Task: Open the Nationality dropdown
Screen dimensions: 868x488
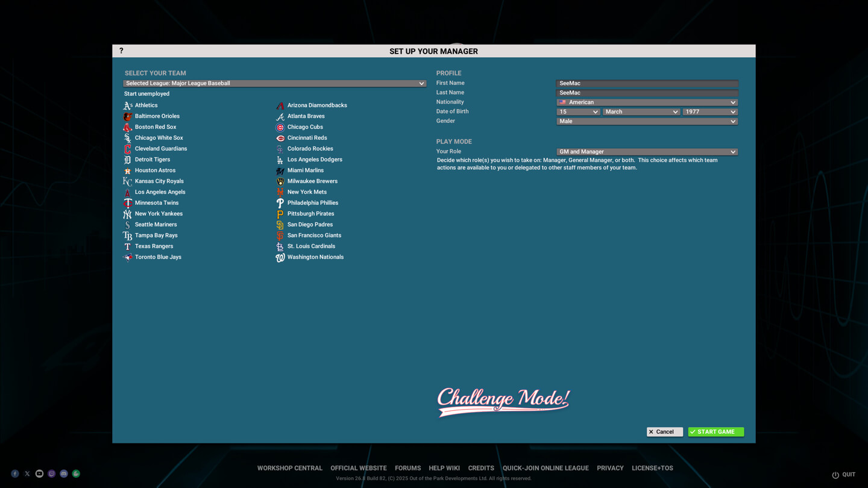Action: tap(647, 102)
